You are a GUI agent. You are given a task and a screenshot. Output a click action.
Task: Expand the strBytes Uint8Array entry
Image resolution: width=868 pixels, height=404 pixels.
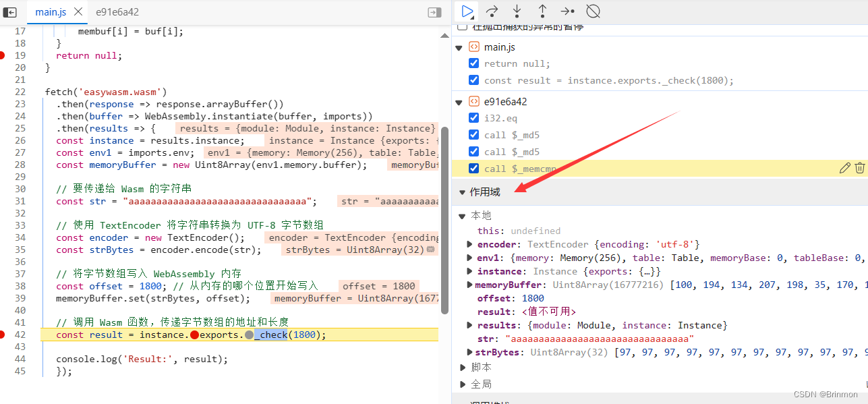[469, 351]
